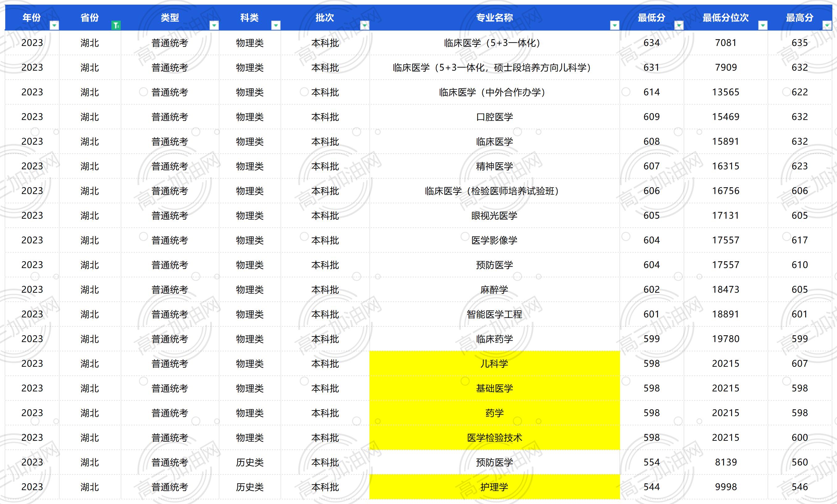Select the highest score 635 cell
The height and width of the screenshot is (504, 837).
pyautogui.click(x=800, y=43)
